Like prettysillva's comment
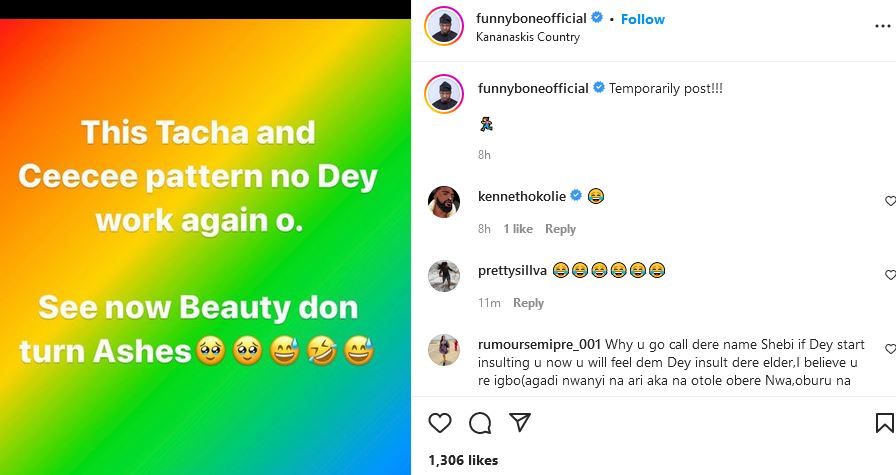This screenshot has width=896, height=475. pyautogui.click(x=890, y=275)
